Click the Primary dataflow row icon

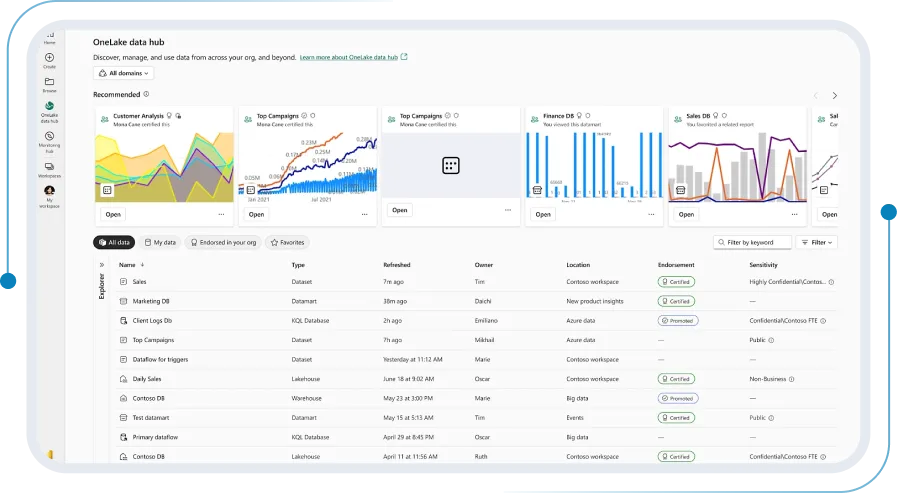[x=123, y=438]
